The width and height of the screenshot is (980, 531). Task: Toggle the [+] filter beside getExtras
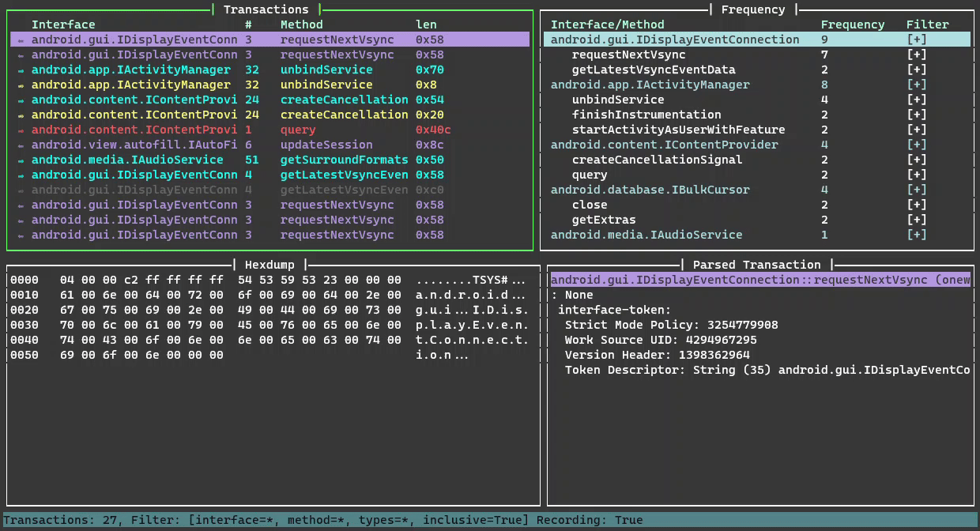click(917, 220)
